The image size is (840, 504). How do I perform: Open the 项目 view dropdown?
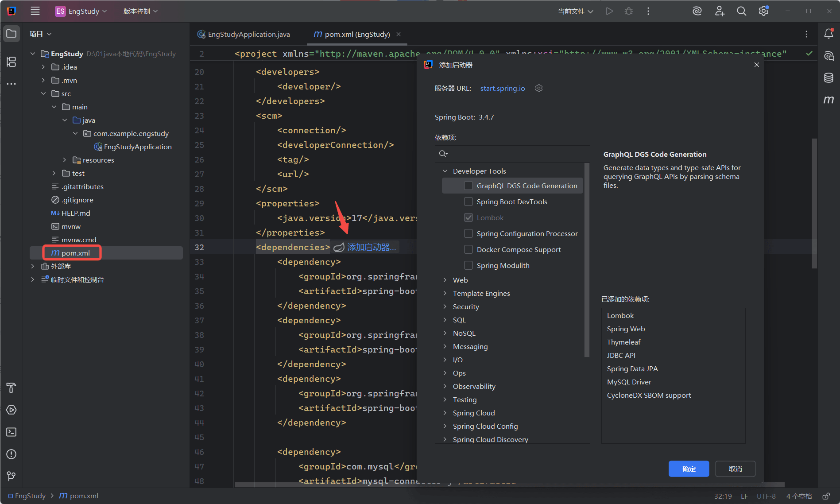click(41, 34)
